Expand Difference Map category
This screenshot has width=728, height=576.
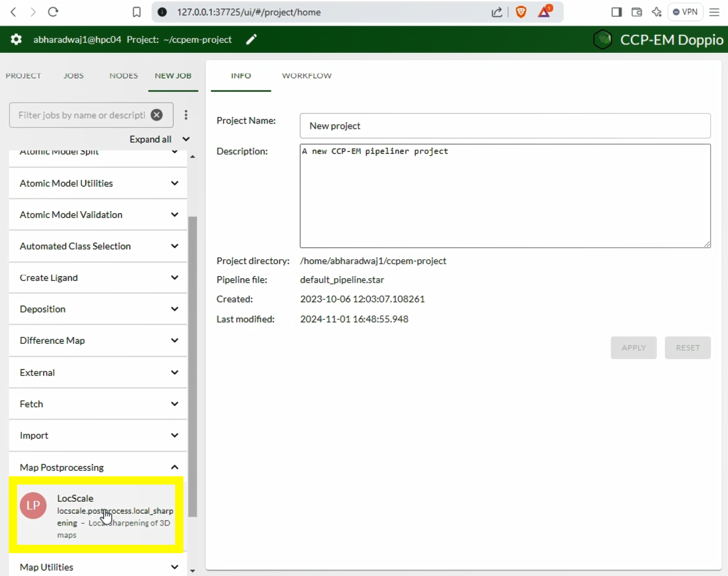(x=98, y=341)
